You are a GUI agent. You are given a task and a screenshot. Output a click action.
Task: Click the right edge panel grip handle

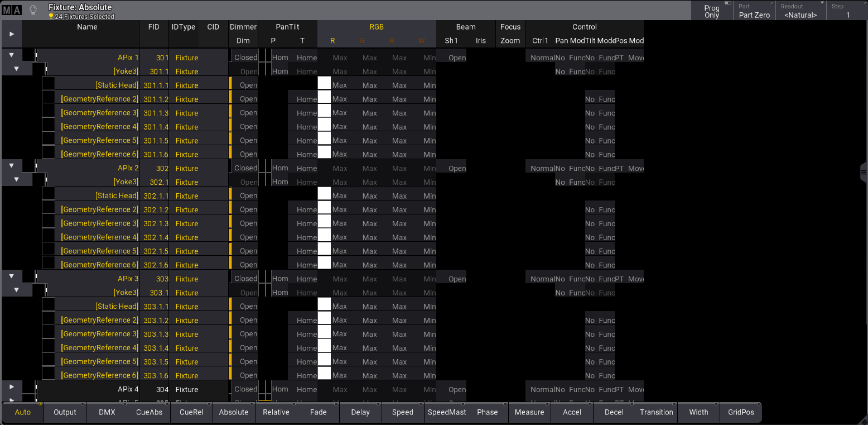[x=864, y=173]
